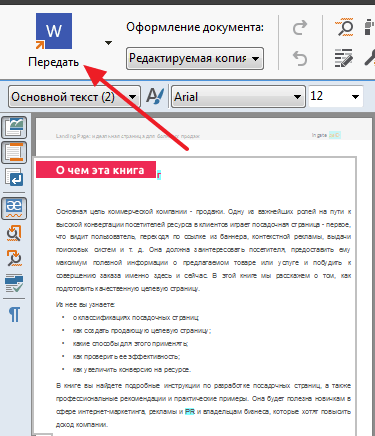Go to previous error search icon
Screen dimensions: 375x436
(x=14, y=233)
